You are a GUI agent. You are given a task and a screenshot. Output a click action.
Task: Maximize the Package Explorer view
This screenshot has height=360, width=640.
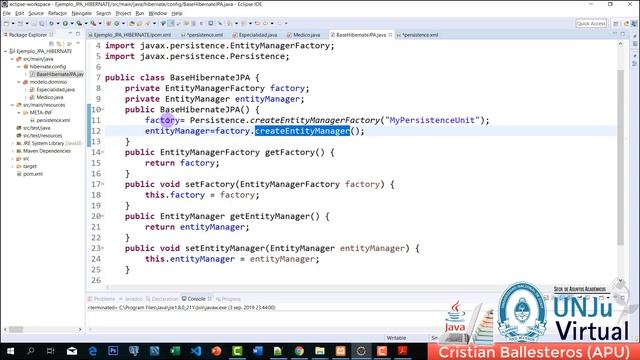(x=78, y=34)
